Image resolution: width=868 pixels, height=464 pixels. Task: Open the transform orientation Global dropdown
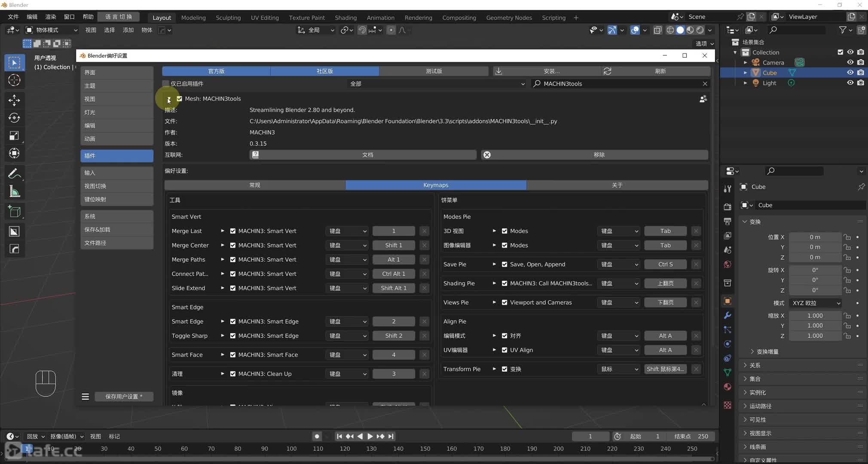pyautogui.click(x=315, y=30)
